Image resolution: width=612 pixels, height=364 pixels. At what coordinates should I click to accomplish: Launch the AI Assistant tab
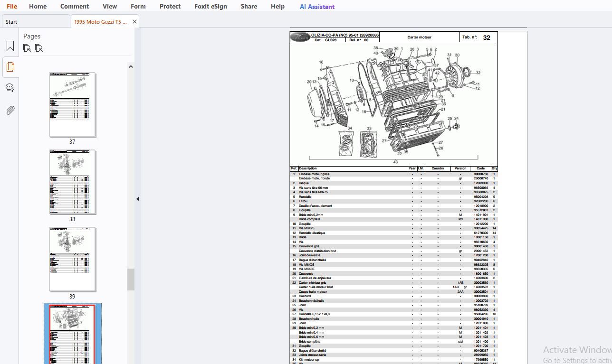click(317, 7)
